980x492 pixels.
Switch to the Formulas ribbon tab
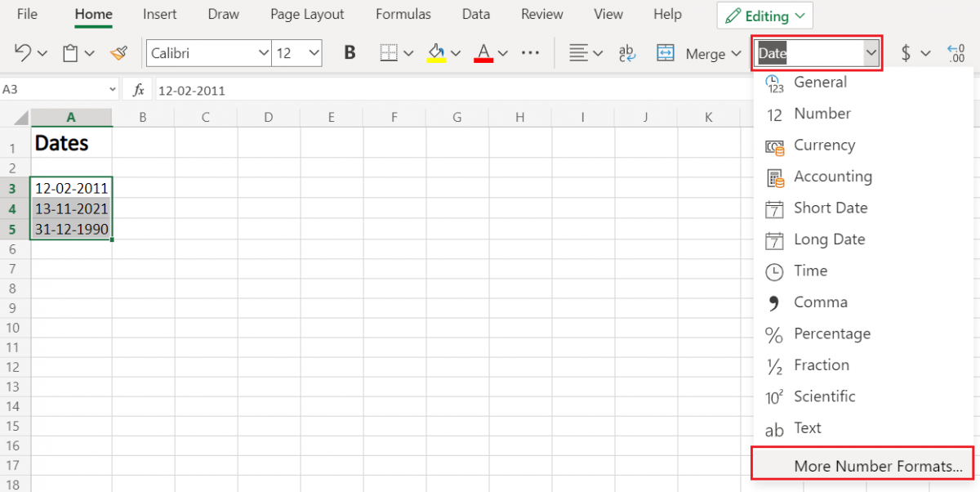[x=403, y=14]
